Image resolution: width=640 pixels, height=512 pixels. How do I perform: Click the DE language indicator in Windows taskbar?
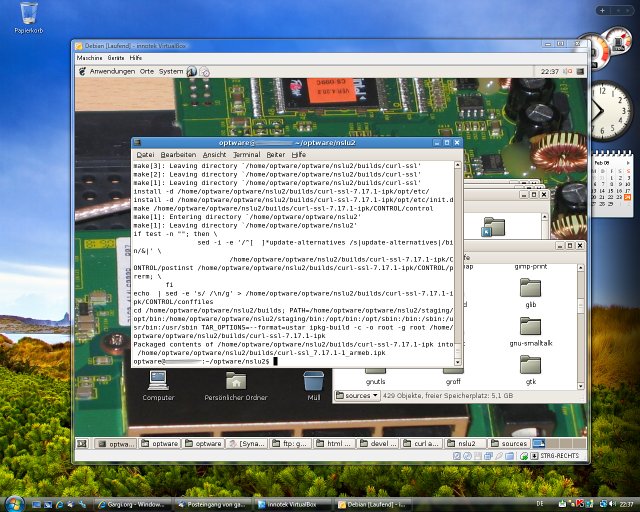[540, 504]
